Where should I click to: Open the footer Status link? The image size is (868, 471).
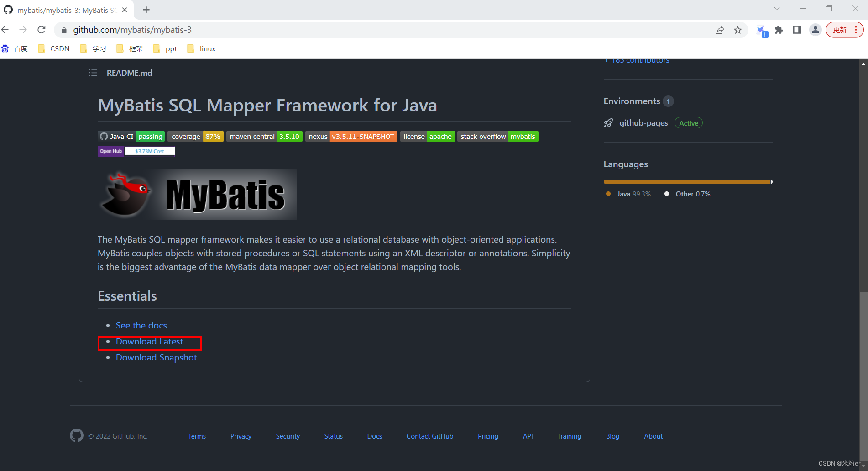[x=334, y=436]
